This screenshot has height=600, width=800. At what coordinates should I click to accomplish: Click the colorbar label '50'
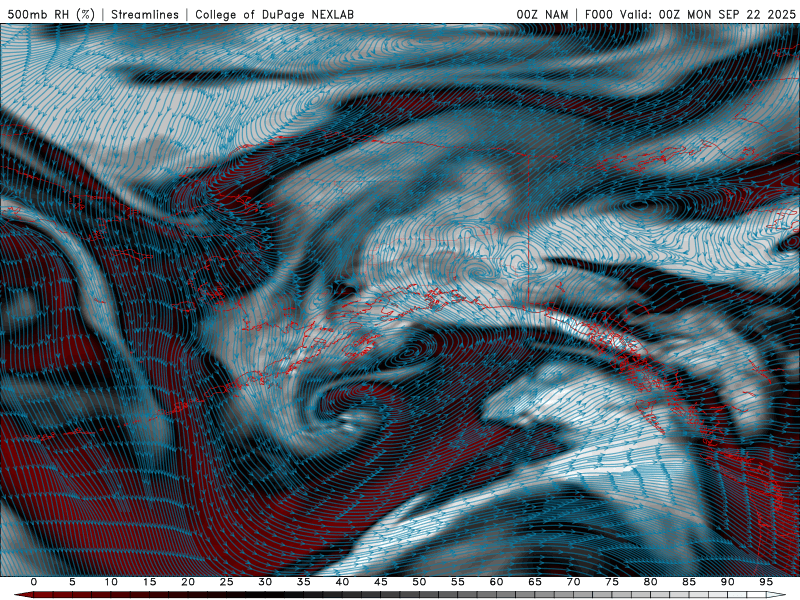pyautogui.click(x=419, y=582)
